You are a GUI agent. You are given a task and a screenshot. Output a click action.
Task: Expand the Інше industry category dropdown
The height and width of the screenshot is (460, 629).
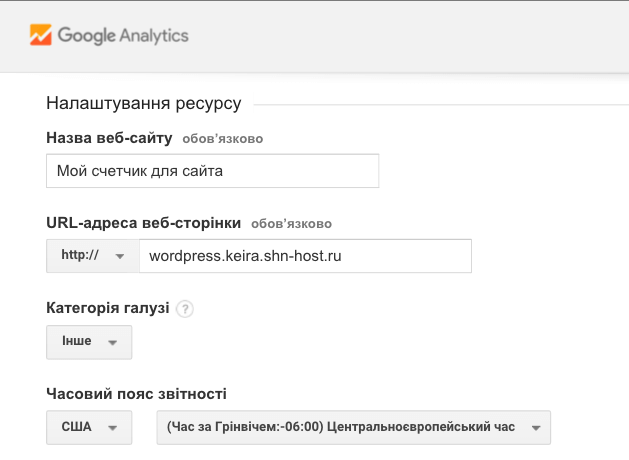point(89,342)
